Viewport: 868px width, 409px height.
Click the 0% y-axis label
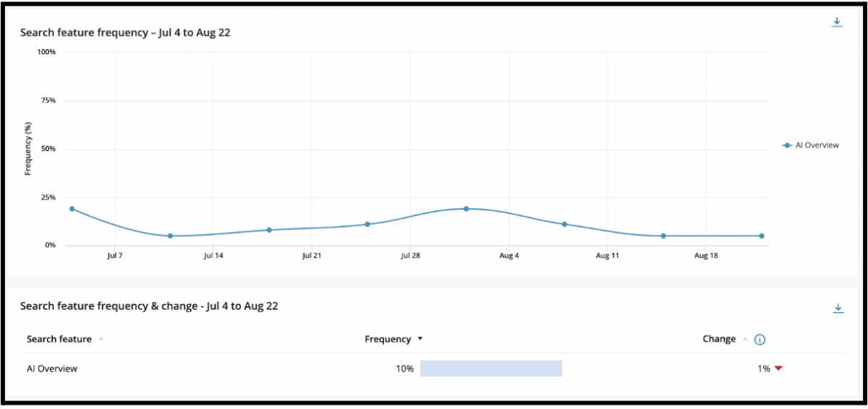click(x=51, y=246)
